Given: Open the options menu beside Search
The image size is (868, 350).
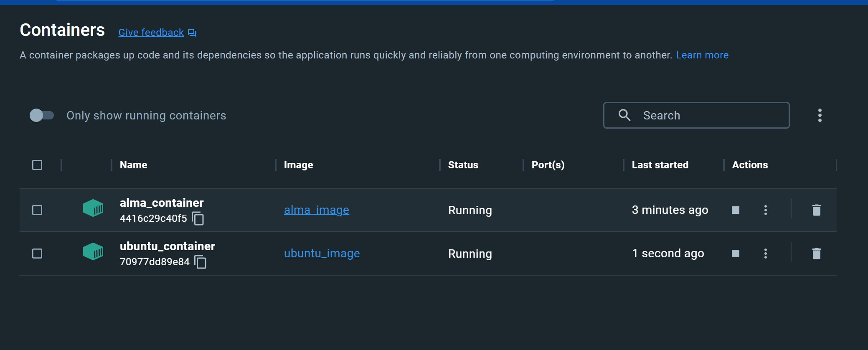Looking at the screenshot, I should click(x=820, y=115).
